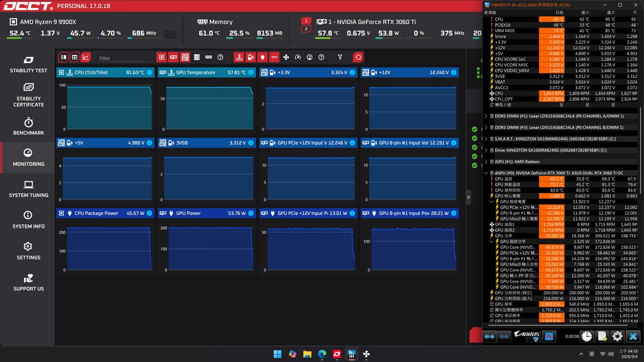The height and width of the screenshot is (362, 644).
Task: Toggle the voltage sensor-type filter
Action: [x=251, y=57]
